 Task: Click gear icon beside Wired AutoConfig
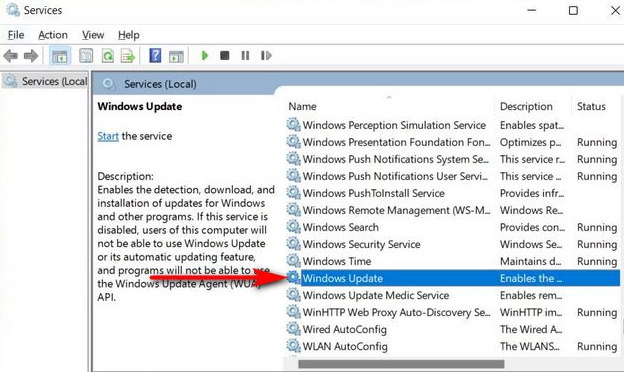[x=294, y=329]
